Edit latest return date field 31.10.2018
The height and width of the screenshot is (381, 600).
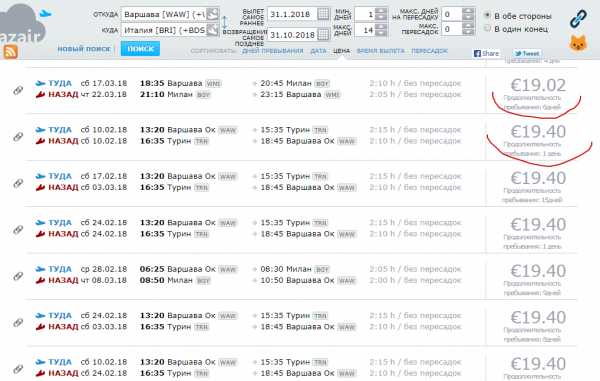292,35
